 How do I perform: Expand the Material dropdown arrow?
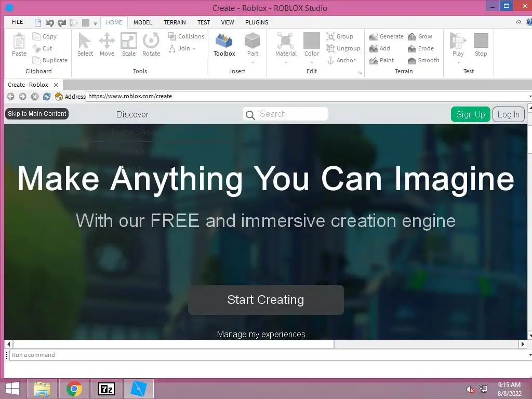tap(286, 62)
